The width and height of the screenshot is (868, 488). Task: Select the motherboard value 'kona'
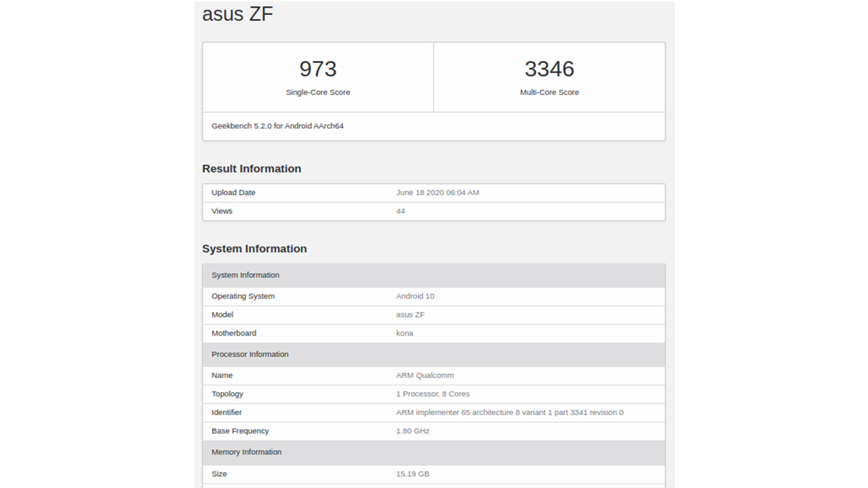405,333
